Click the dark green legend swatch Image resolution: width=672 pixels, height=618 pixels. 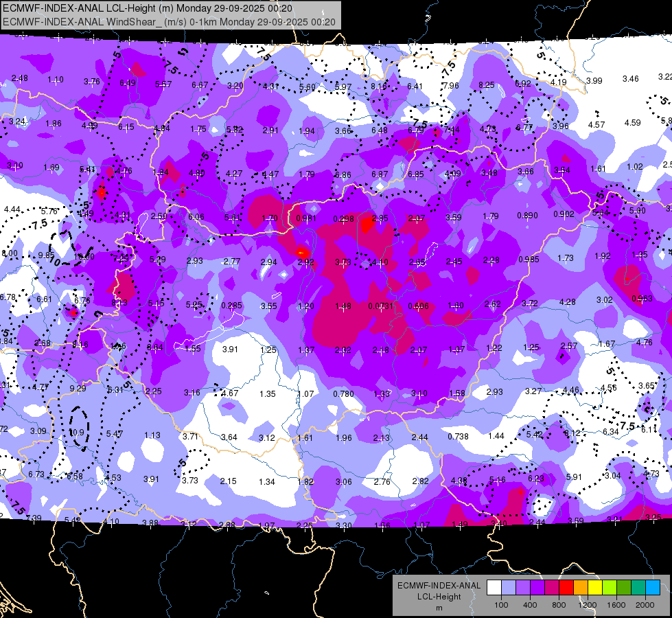(624, 588)
